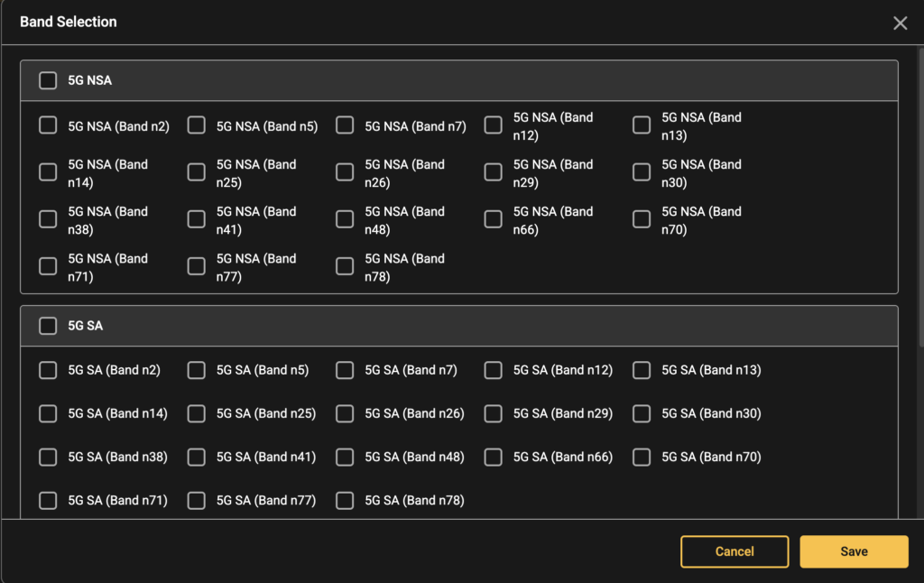924x583 pixels.
Task: Select 5G SA (Band n26)
Action: coord(345,414)
